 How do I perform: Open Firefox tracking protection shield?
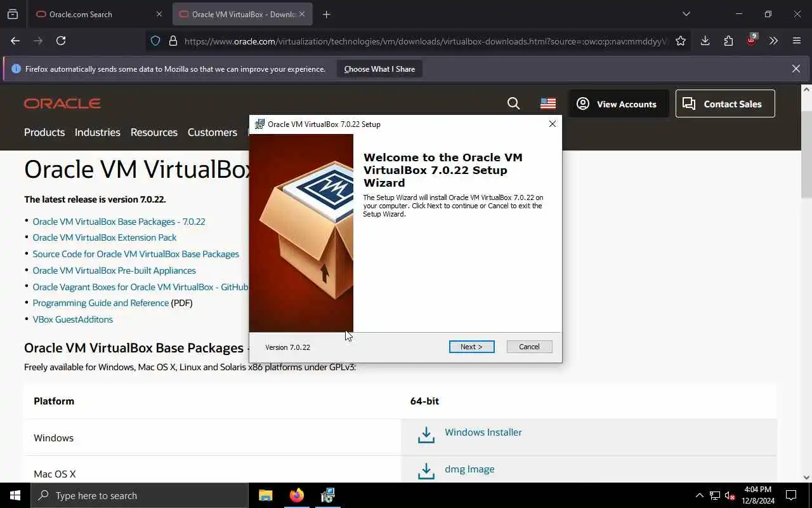[x=155, y=41]
